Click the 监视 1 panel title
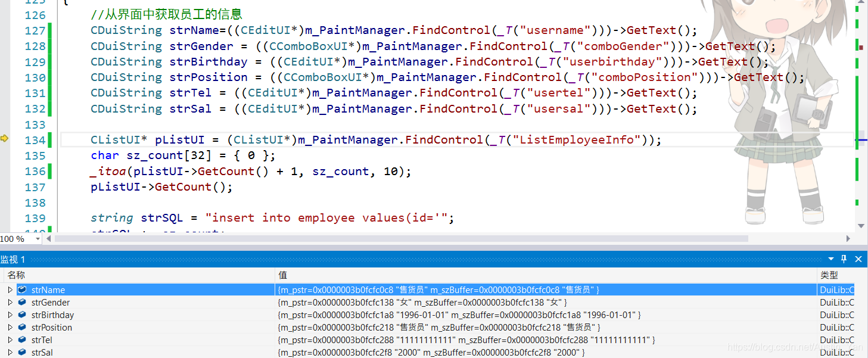The height and width of the screenshot is (358, 868). pyautogui.click(x=13, y=259)
